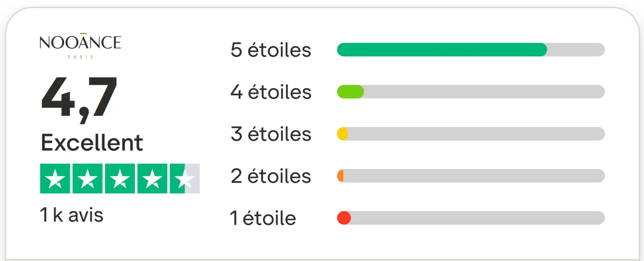Open the 1 k avis reviews count

[x=72, y=215]
